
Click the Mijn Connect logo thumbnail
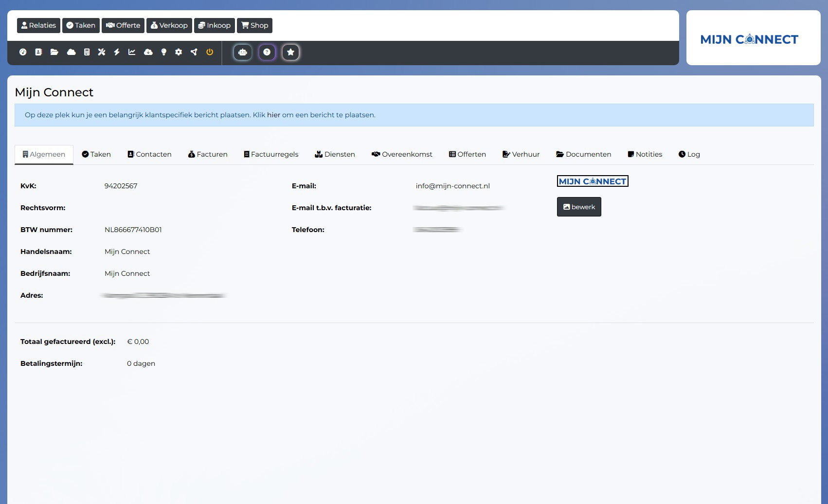click(x=593, y=181)
